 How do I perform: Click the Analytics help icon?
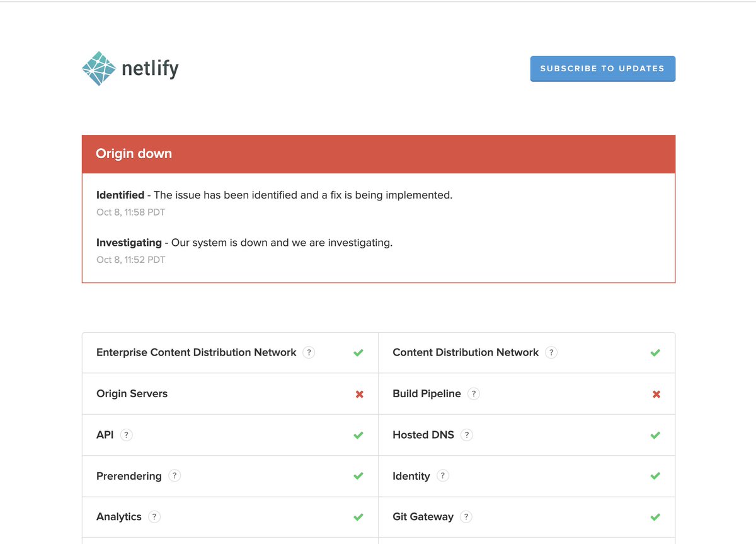154,517
